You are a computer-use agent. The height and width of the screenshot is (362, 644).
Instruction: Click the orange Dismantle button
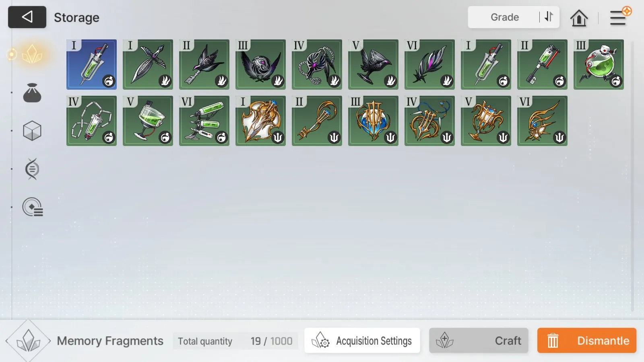(x=587, y=341)
